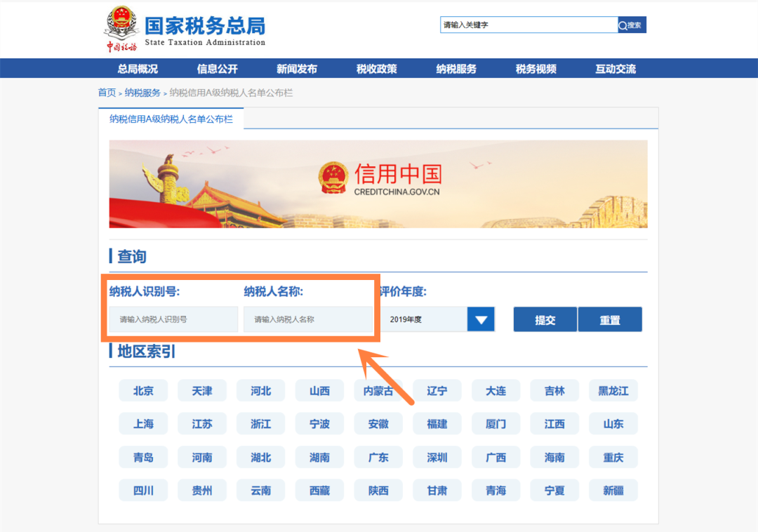Select region 海南
This screenshot has width=758, height=532.
554,457
